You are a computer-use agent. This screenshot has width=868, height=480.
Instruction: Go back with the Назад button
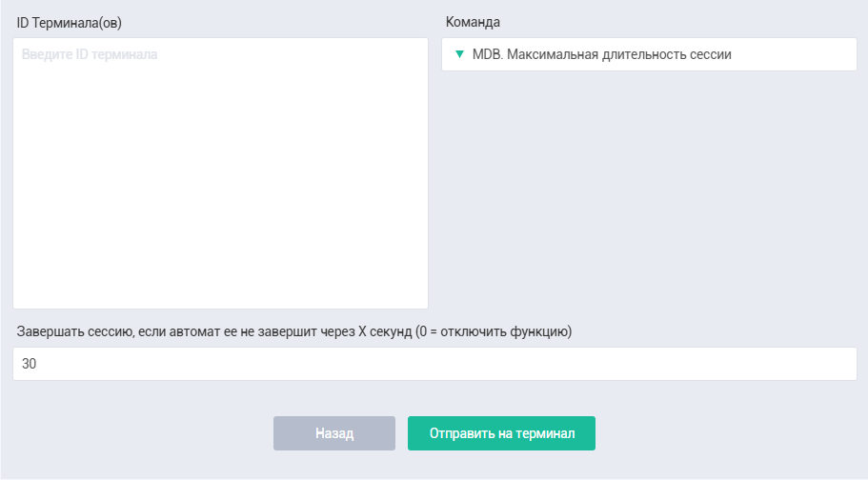tap(334, 433)
